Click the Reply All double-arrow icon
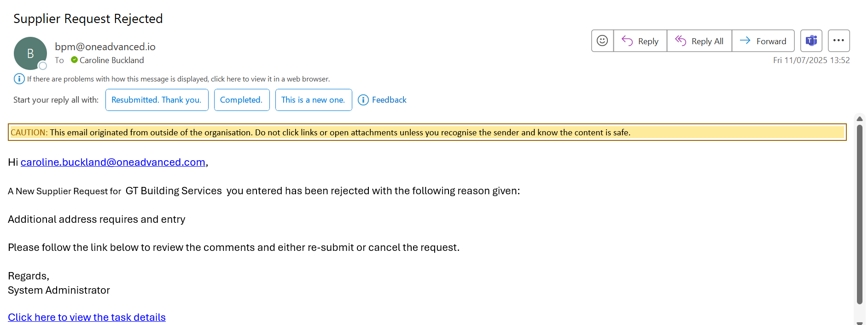 pos(681,41)
